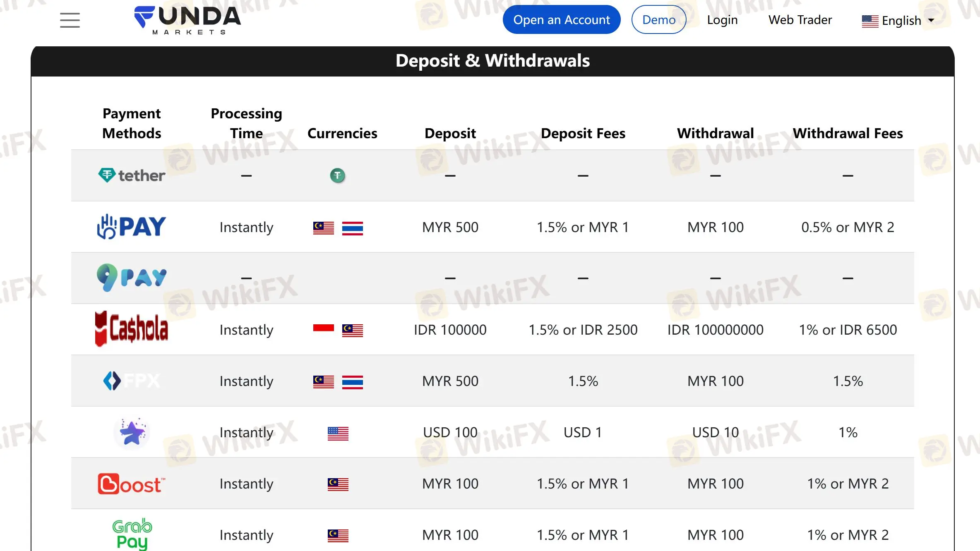The height and width of the screenshot is (551, 980).
Task: Click the Thailand flag in the PAY row
Action: coord(353,228)
